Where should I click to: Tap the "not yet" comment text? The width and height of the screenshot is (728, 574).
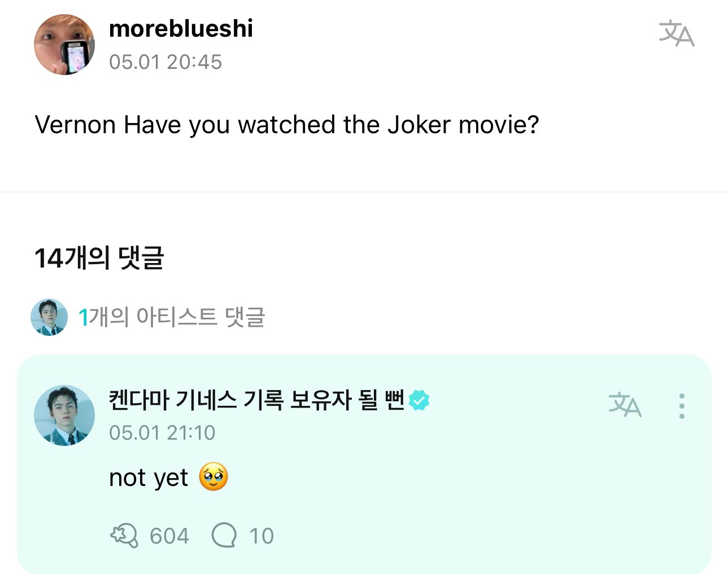(148, 478)
